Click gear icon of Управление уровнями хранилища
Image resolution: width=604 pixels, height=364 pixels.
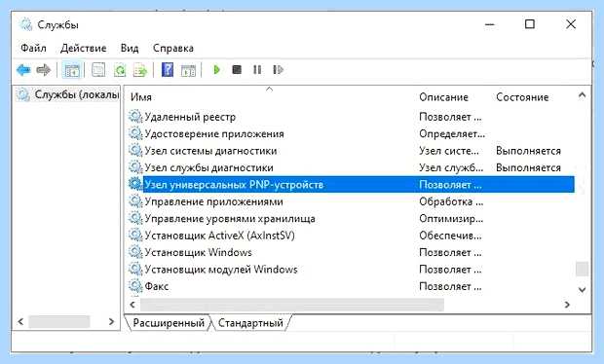point(135,218)
